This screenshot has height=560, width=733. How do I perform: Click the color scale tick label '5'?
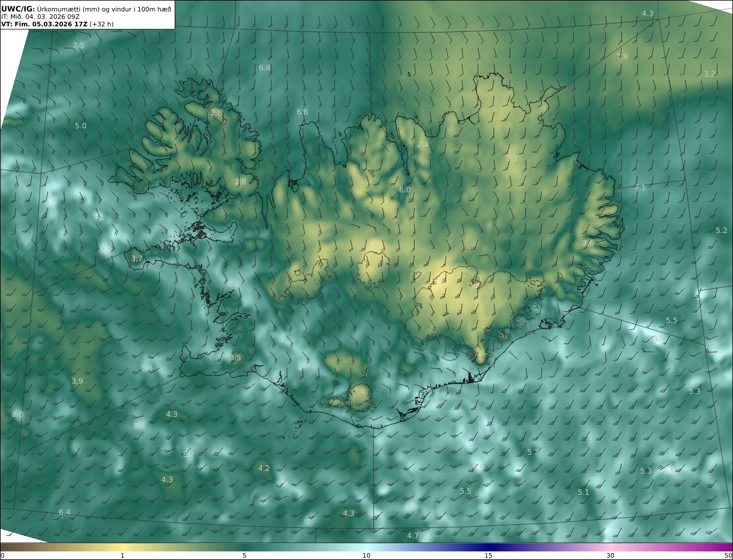[245, 555]
